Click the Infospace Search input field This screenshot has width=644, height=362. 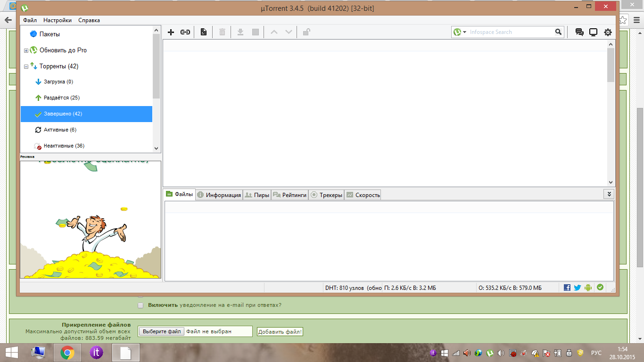pyautogui.click(x=511, y=32)
